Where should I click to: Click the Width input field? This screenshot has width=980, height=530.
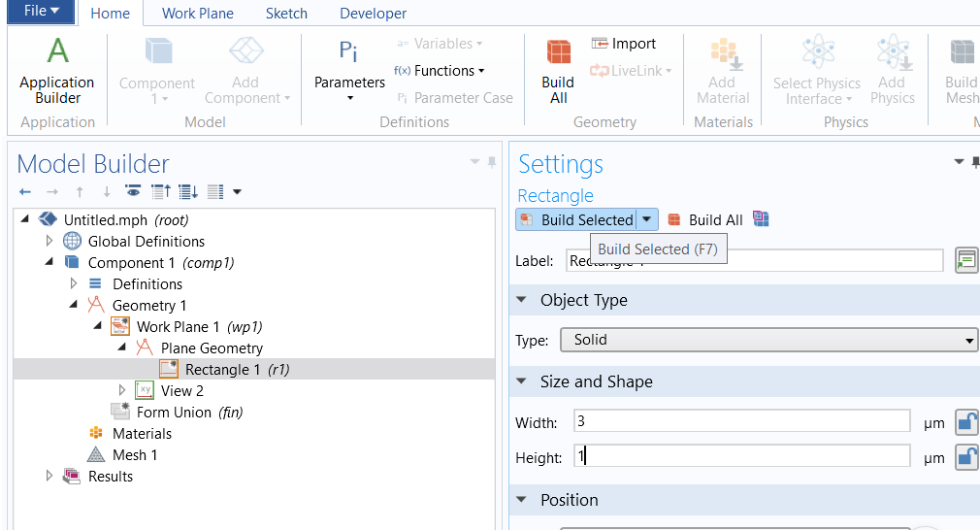point(741,421)
